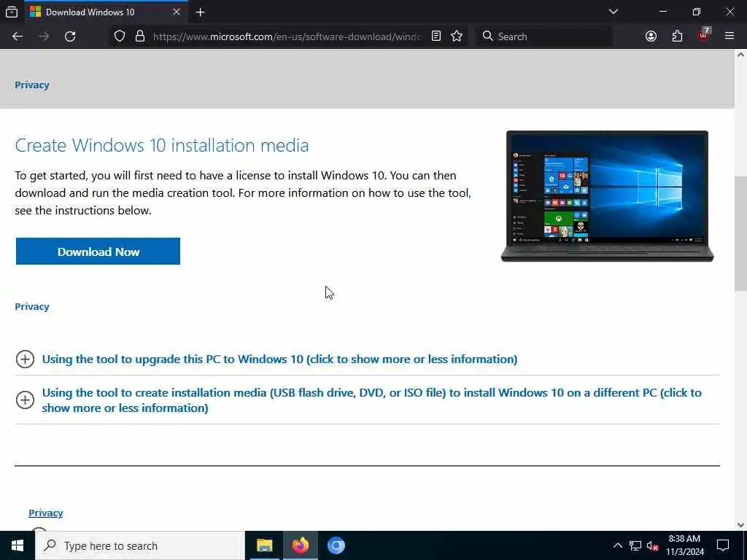Open the blue circular app icon on the taskbar
This screenshot has width=747, height=560.
click(x=336, y=545)
